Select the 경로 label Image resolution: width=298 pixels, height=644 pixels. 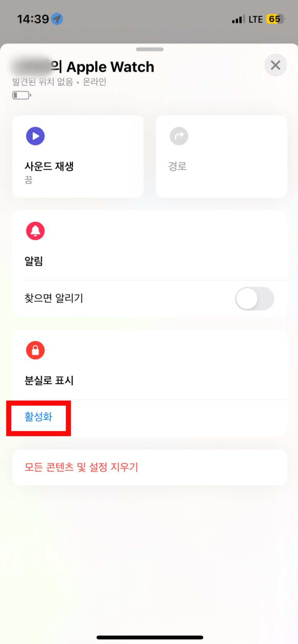177,166
